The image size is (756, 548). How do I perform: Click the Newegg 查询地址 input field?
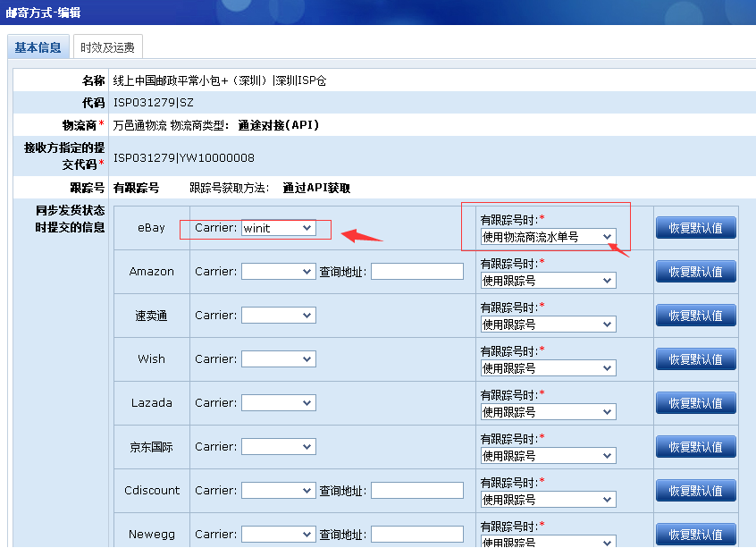coord(416,535)
